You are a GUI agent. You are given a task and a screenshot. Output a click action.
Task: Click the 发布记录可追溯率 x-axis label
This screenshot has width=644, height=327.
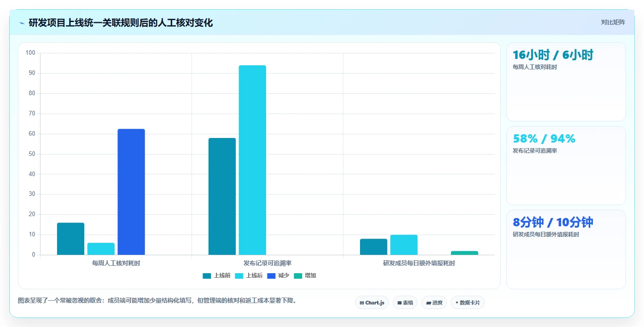tap(267, 264)
